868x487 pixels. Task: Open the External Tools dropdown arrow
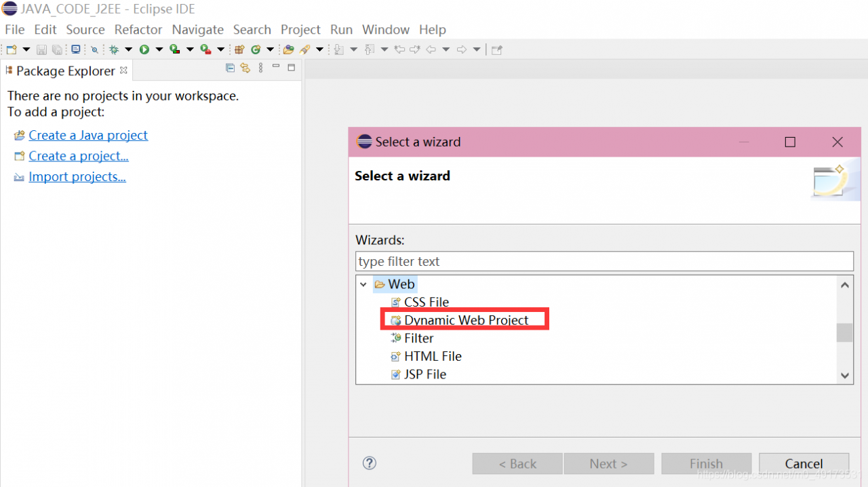220,50
